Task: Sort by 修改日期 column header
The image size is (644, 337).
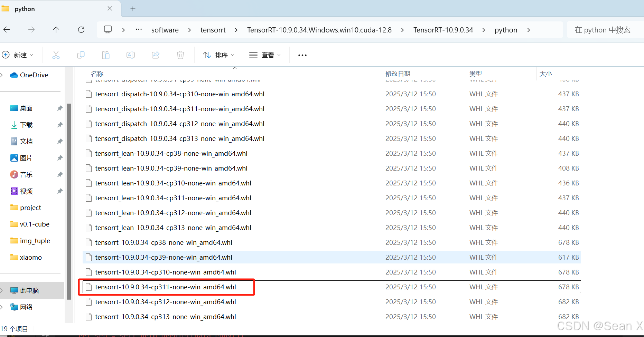Action: (424, 74)
